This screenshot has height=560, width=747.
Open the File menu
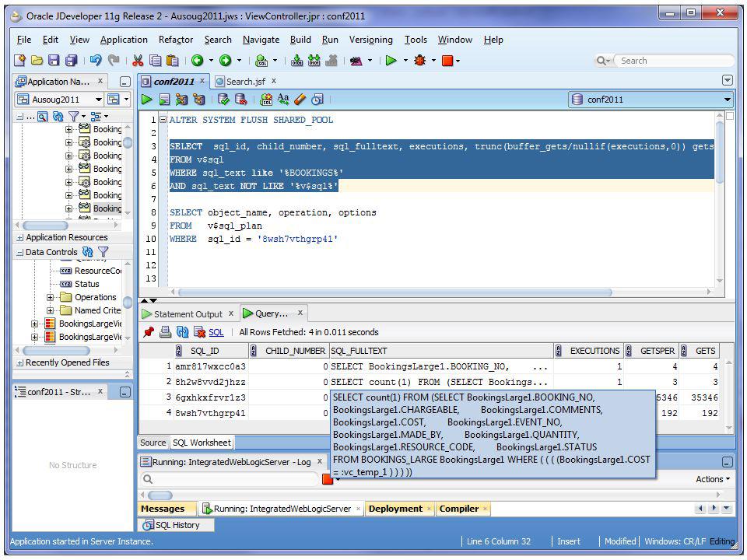pos(24,40)
